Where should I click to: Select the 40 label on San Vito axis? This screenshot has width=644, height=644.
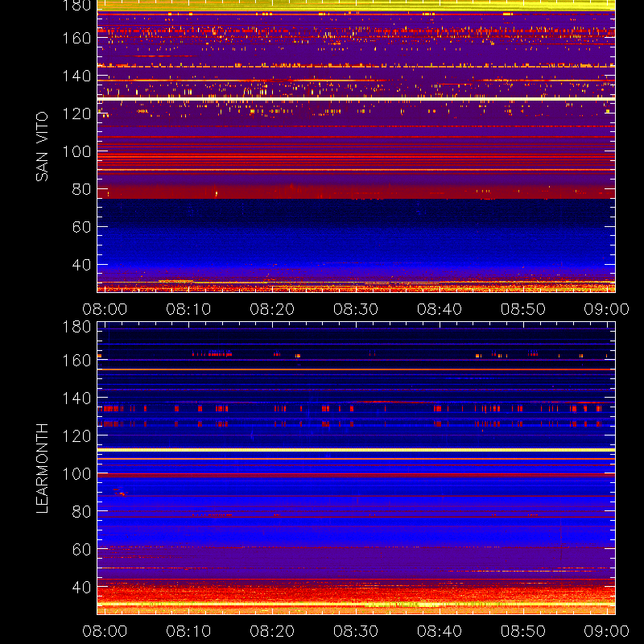[81, 265]
